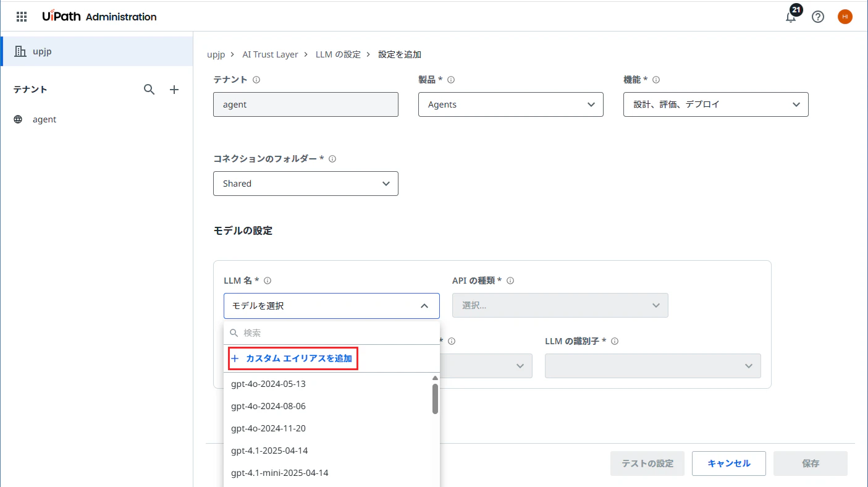
Task: Click the テストの設定 button
Action: pyautogui.click(x=647, y=464)
